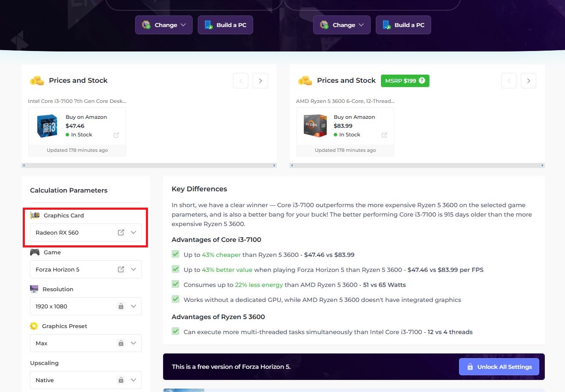
Task: Go to previous listing in right Prices and Stock
Action: pyautogui.click(x=509, y=81)
